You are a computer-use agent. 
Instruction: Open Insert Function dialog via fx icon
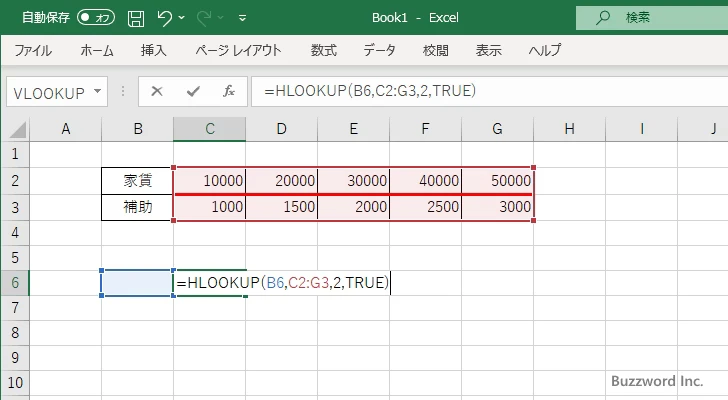pyautogui.click(x=228, y=91)
